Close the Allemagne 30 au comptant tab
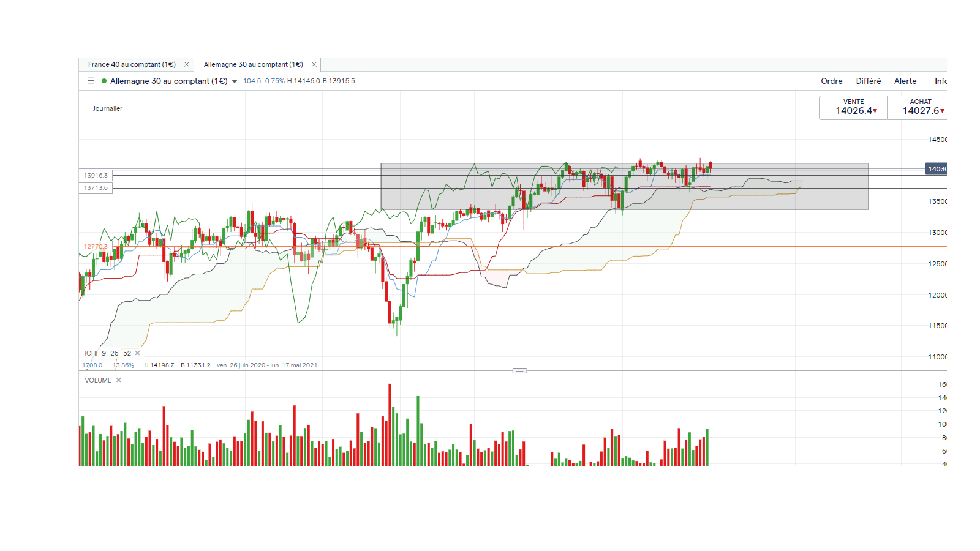 coord(314,64)
